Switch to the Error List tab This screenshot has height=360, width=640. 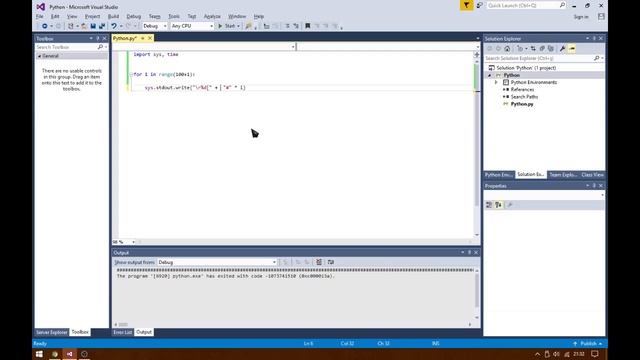[x=122, y=332]
